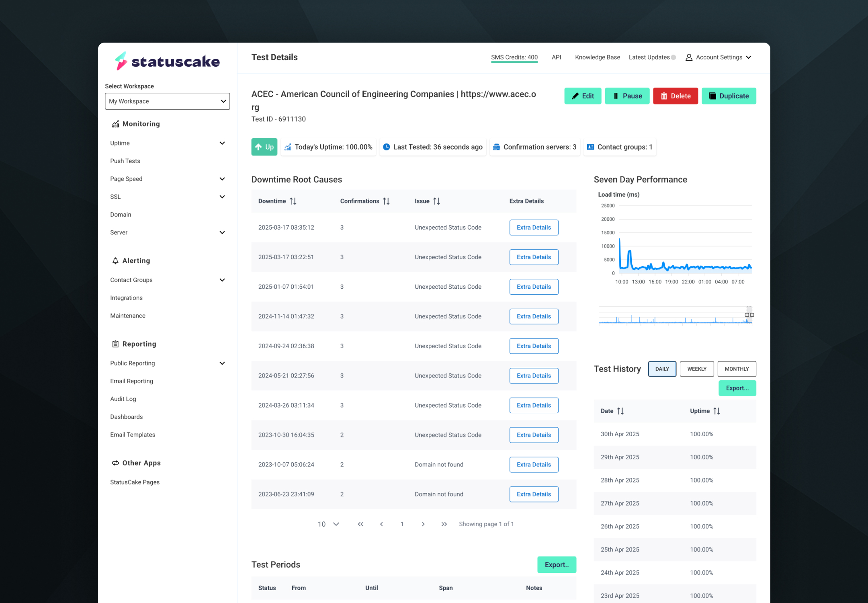Open StatusCake Pages in sidebar
Screen dimensions: 868x603
click(135, 482)
